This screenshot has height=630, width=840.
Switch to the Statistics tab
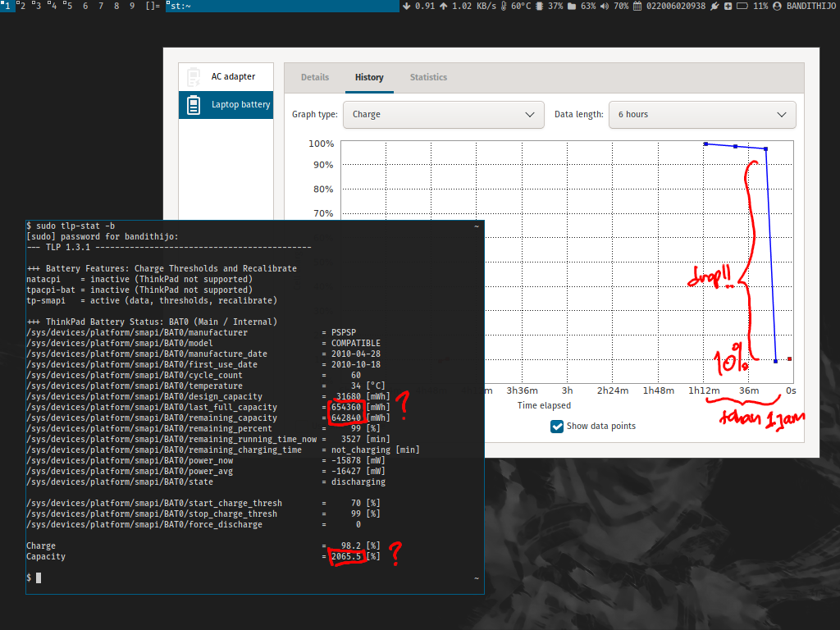[x=428, y=77]
